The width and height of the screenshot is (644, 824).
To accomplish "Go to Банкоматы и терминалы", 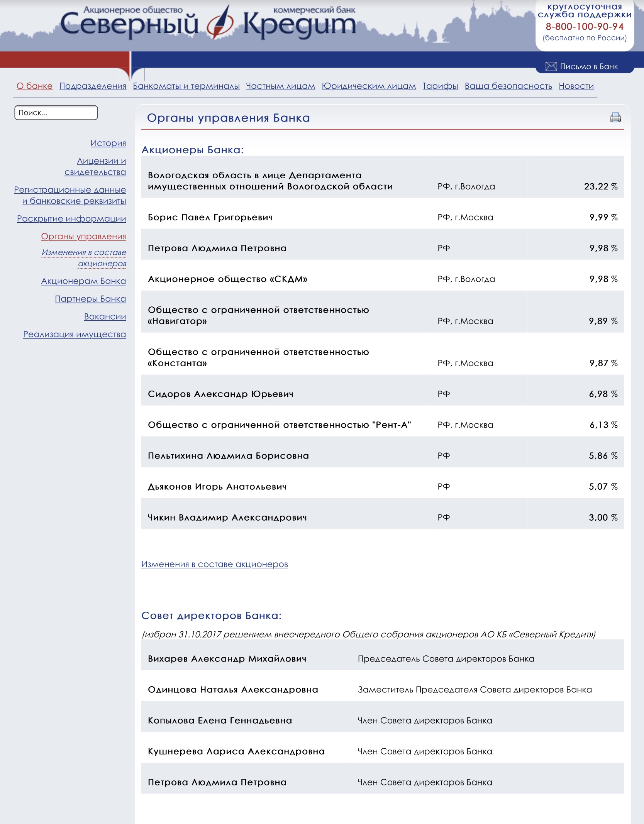I will tap(186, 86).
